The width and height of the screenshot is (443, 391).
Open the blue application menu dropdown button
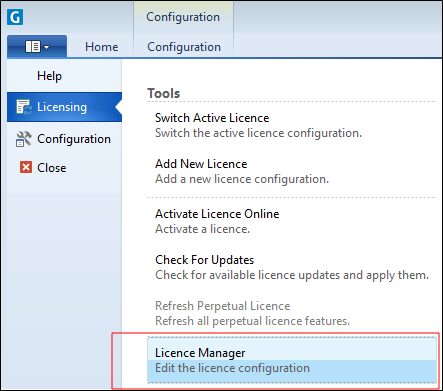click(x=37, y=46)
